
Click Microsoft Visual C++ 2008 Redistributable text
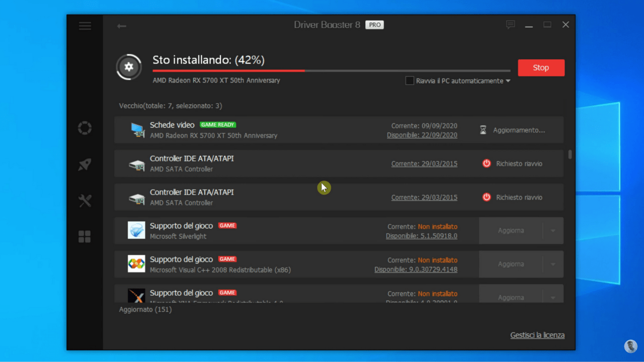point(220,270)
